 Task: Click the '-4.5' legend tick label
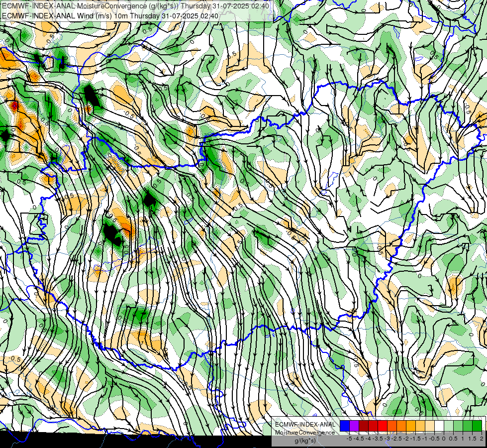[x=359, y=439]
